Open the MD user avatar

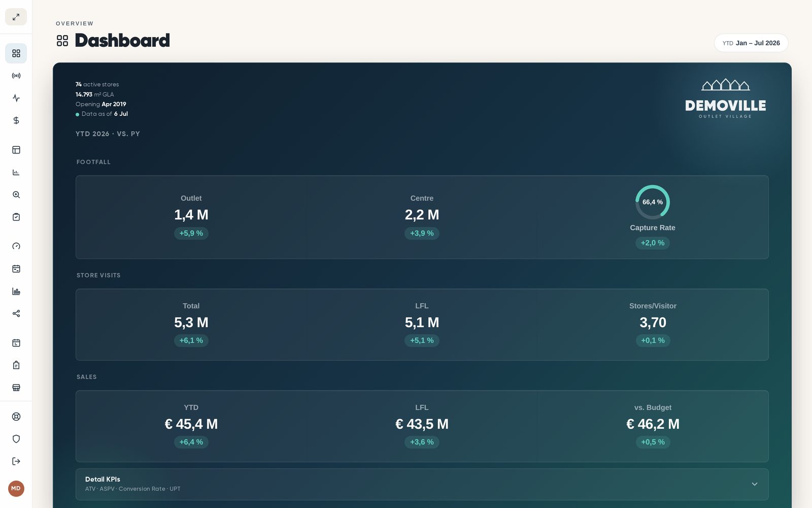coord(16,489)
